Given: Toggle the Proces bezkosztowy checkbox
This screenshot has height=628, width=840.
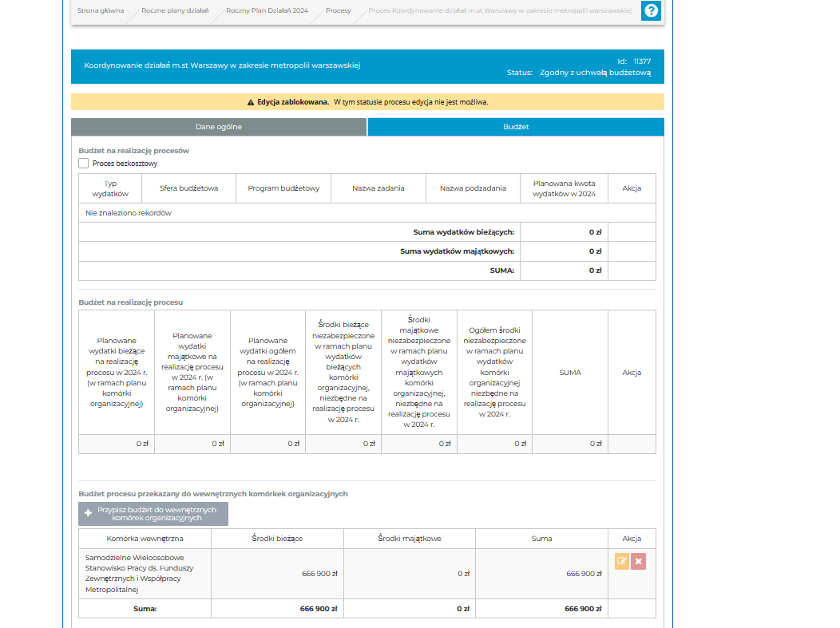Looking at the screenshot, I should (x=84, y=164).
